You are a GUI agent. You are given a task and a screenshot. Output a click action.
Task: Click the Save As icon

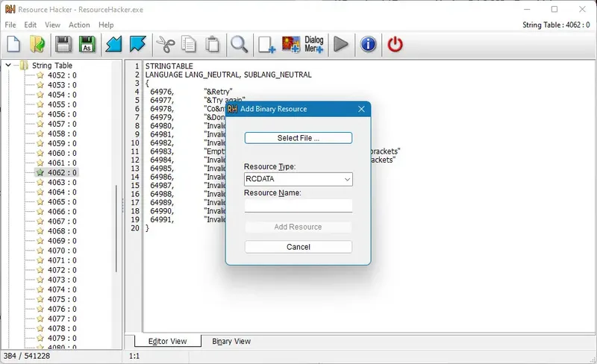click(x=87, y=44)
